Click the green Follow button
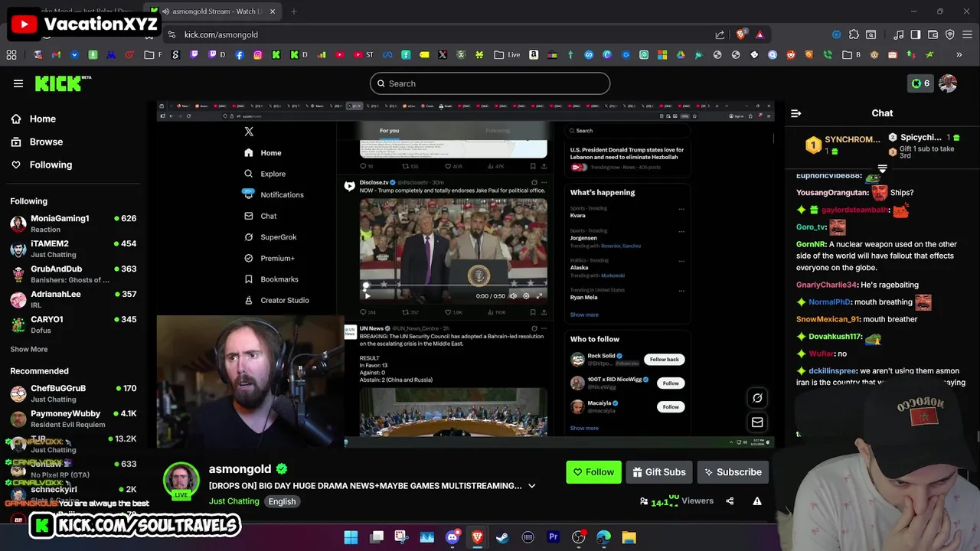Screen dimensions: 980x551 pos(593,472)
